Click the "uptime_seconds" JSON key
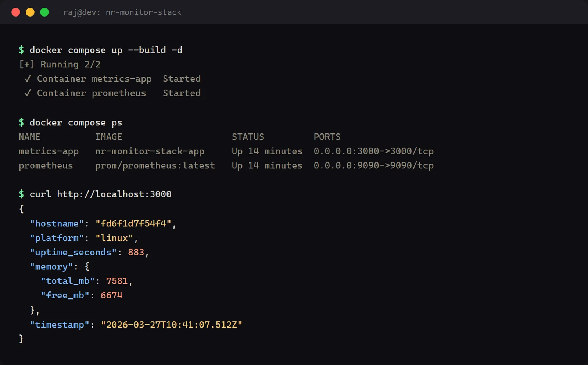The width and height of the screenshot is (588, 365). [73, 252]
